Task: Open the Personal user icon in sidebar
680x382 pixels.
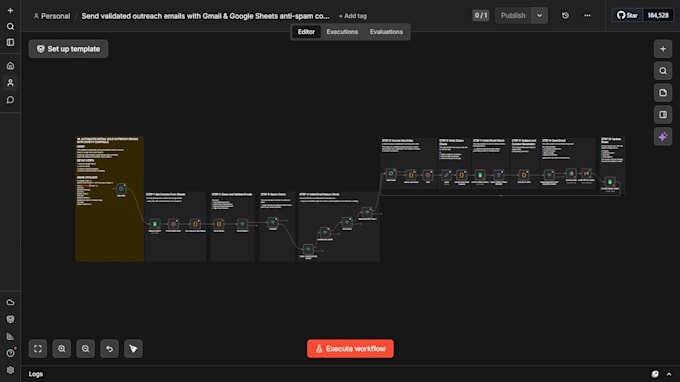Action: 10,82
